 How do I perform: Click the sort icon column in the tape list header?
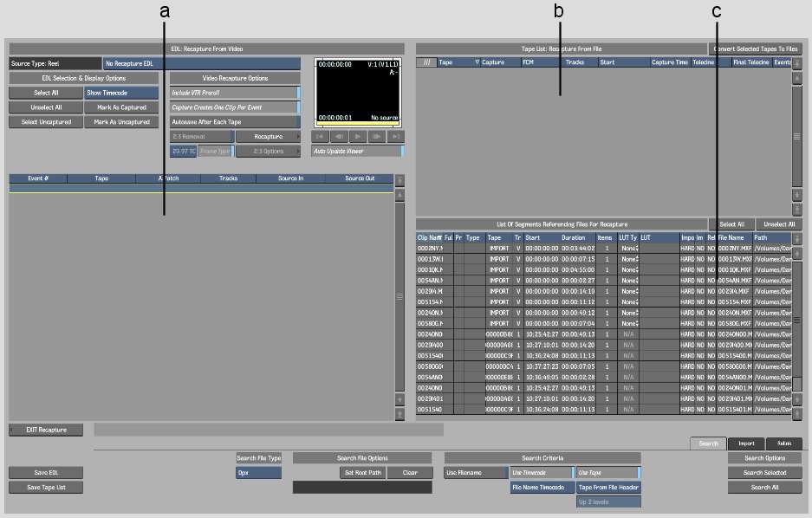[x=425, y=62]
